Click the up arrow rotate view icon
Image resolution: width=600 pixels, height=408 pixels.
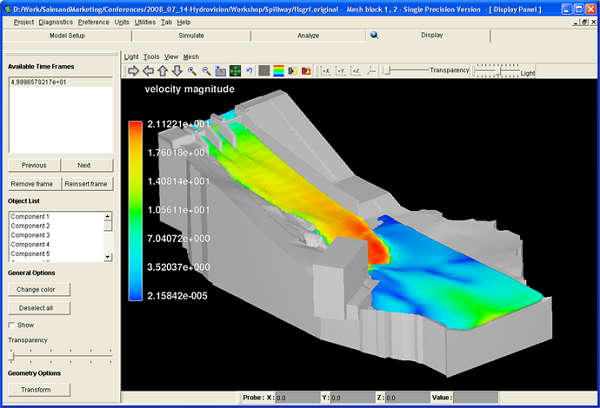tap(163, 71)
